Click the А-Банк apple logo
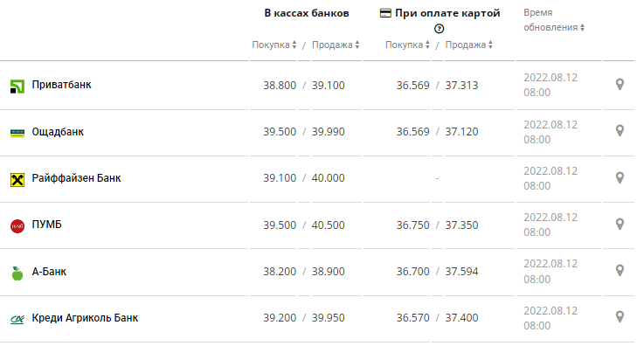The image size is (644, 346). click(17, 273)
